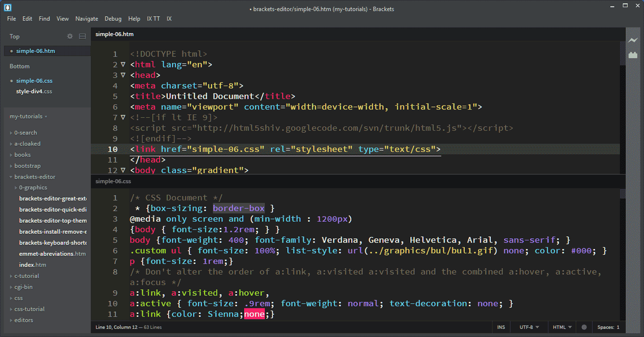Click the indent width value 1
The image size is (644, 337).
pyautogui.click(x=618, y=327)
